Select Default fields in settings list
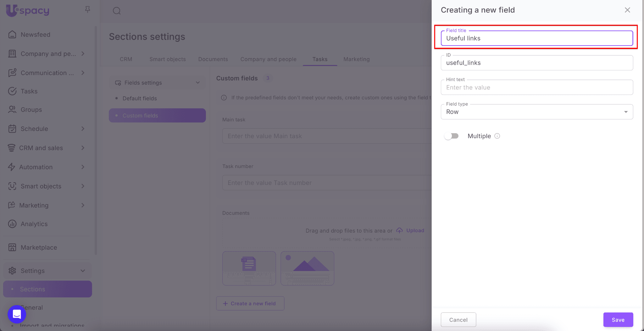 pyautogui.click(x=140, y=98)
